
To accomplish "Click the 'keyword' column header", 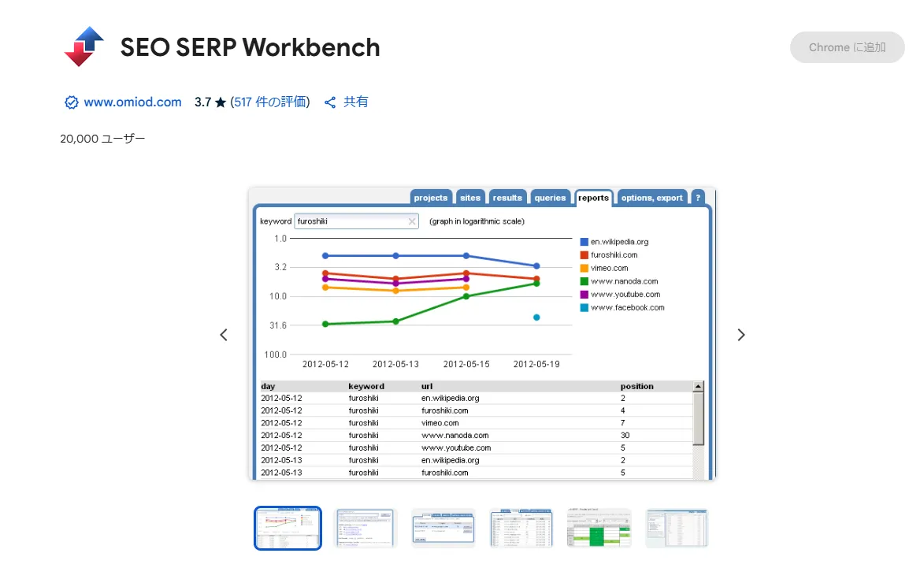I will [x=366, y=387].
